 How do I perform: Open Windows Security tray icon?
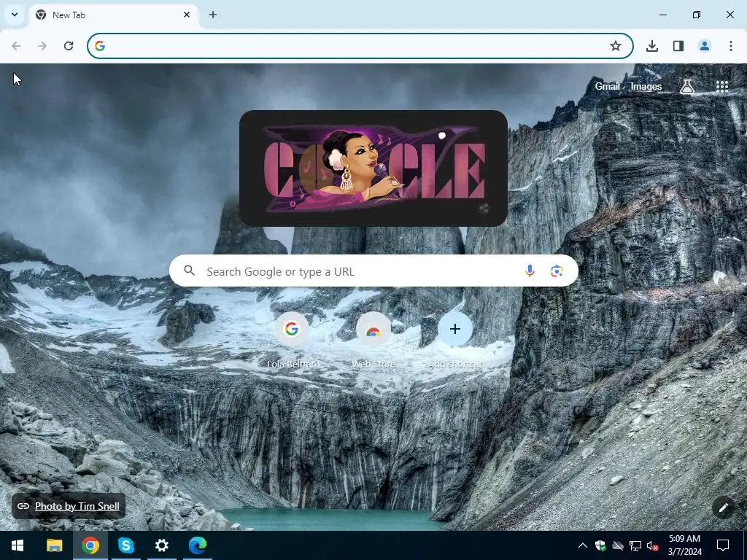pyautogui.click(x=600, y=545)
